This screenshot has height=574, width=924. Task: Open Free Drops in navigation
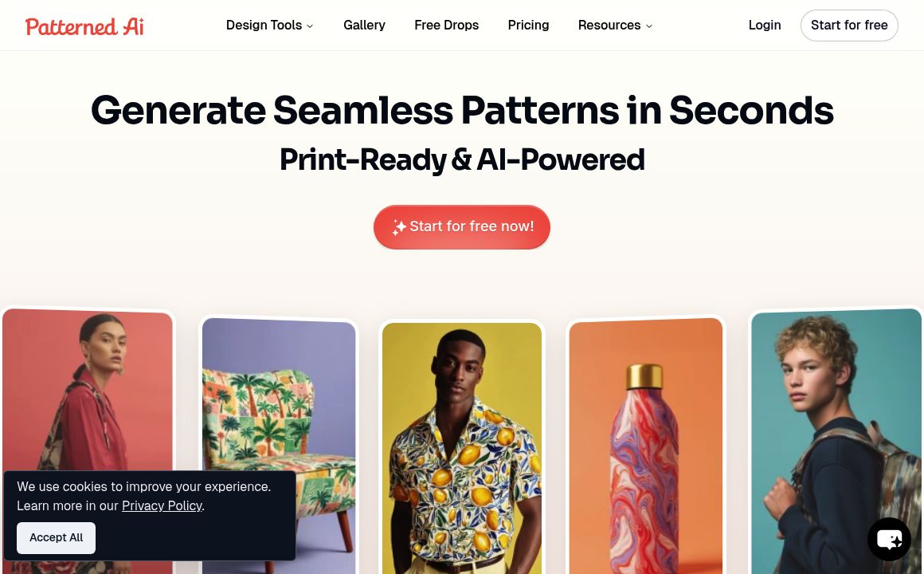click(x=446, y=26)
